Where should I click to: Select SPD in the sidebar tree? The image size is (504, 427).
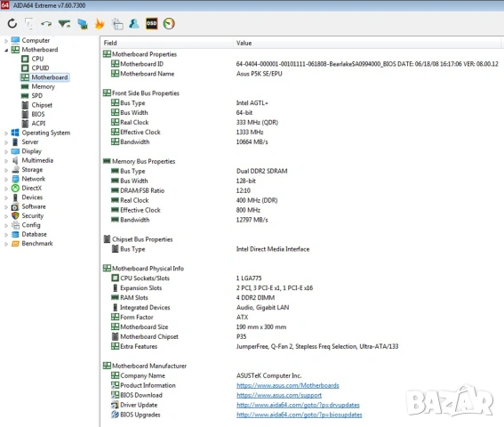(37, 95)
